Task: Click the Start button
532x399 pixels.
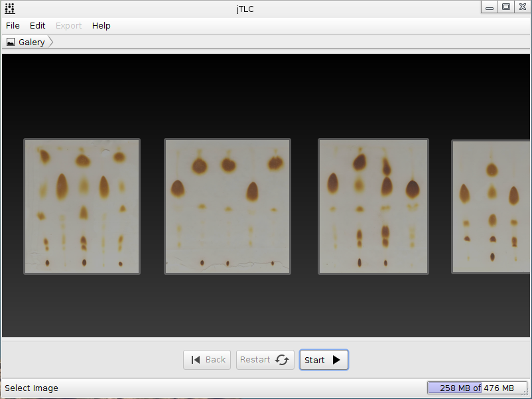Action: click(x=324, y=360)
